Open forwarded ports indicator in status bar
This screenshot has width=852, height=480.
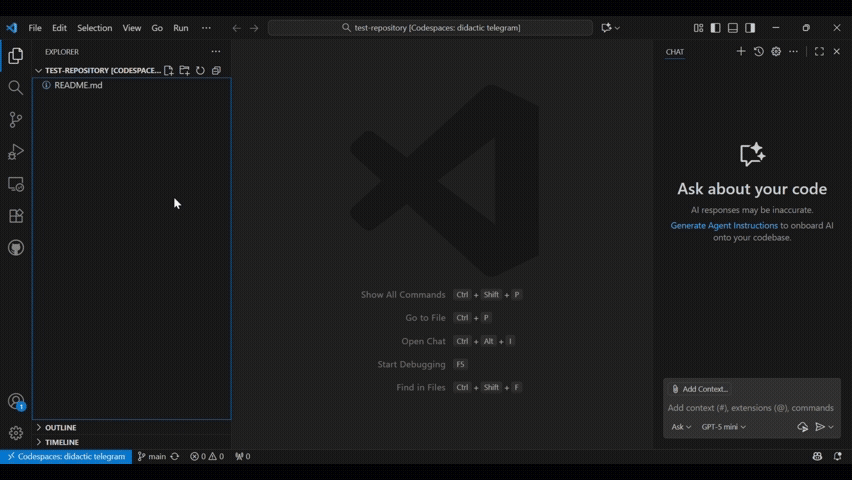pyautogui.click(x=242, y=456)
